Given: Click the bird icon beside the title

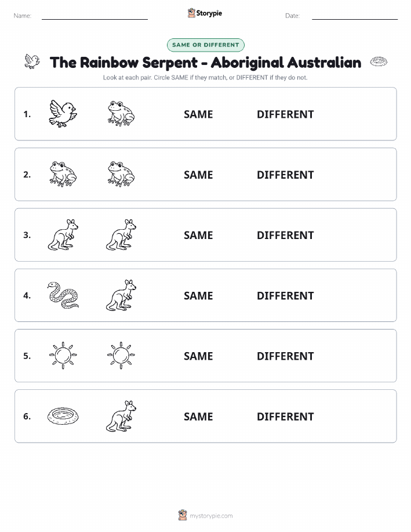Looking at the screenshot, I should click(x=32, y=61).
